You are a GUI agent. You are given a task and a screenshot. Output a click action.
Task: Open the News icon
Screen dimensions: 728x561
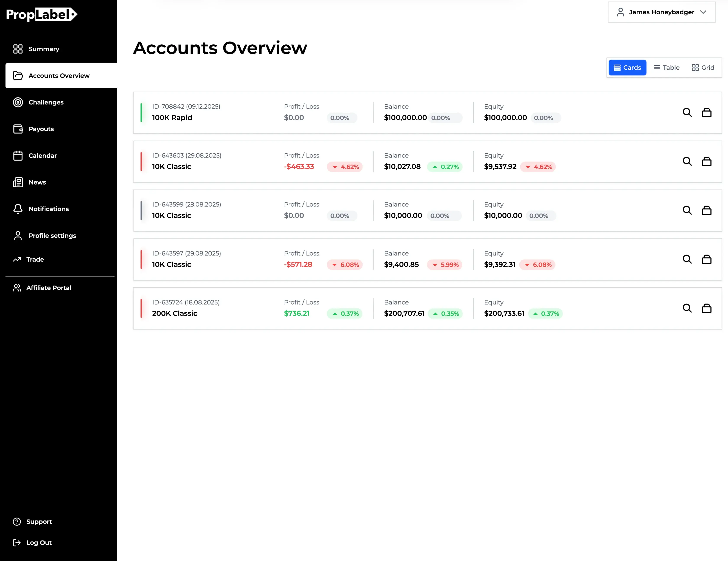(x=18, y=182)
